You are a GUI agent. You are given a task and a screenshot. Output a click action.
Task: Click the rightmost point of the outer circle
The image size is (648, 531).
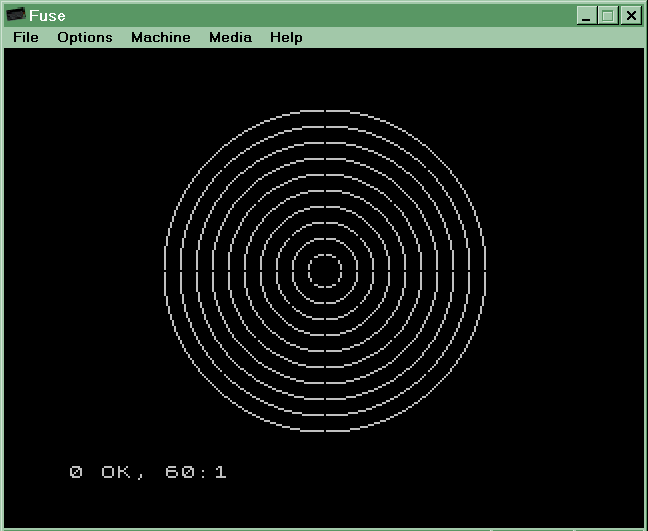point(485,270)
